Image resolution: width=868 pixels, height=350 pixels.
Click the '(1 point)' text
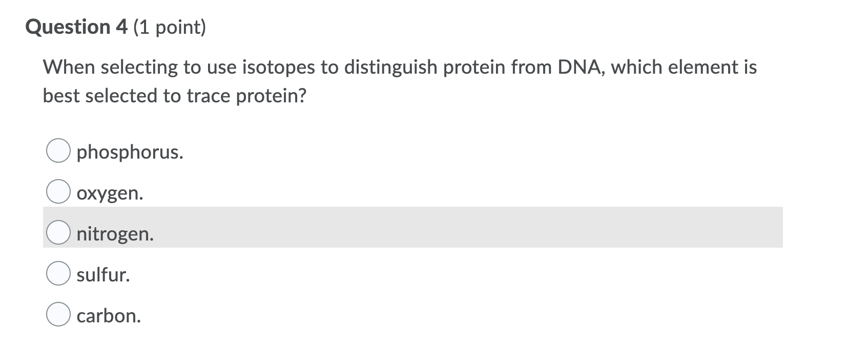(170, 27)
